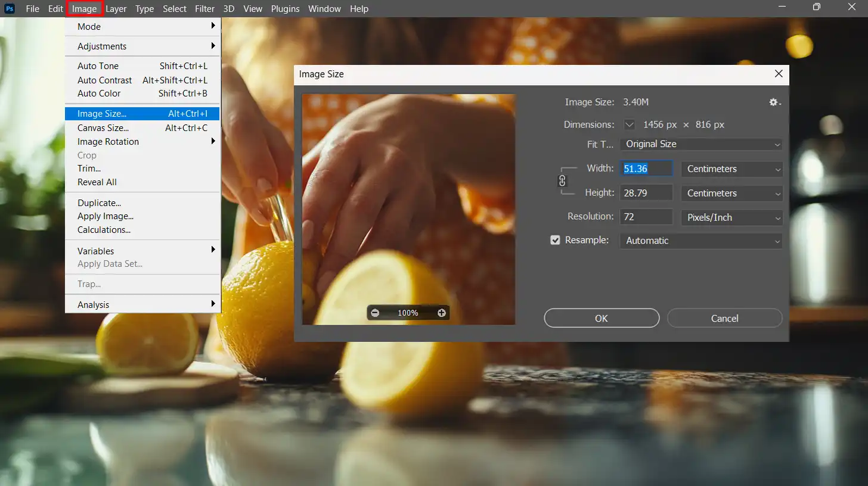Image resolution: width=868 pixels, height=486 pixels.
Task: Open the Fit To Original Size dropdown
Action: click(x=701, y=144)
